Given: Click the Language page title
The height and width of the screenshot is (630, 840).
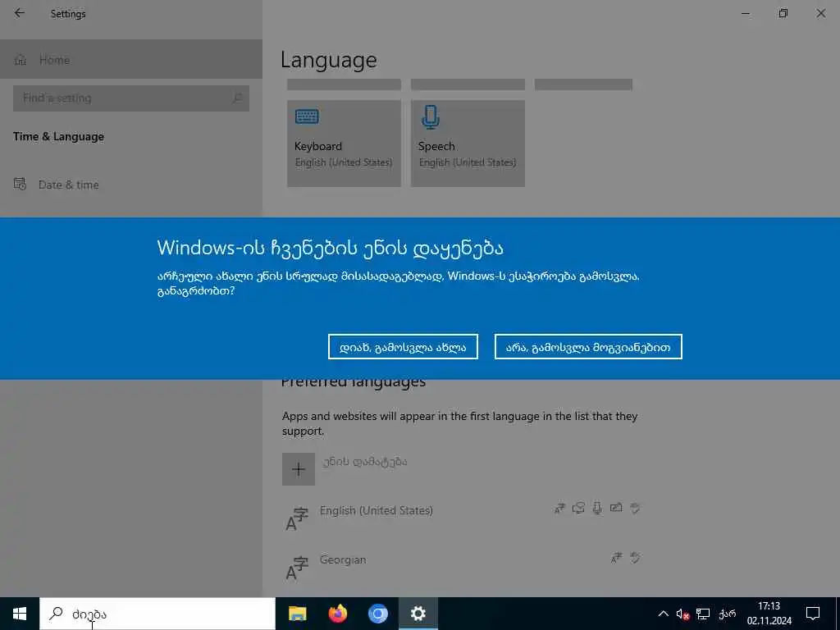Looking at the screenshot, I should pos(329,60).
